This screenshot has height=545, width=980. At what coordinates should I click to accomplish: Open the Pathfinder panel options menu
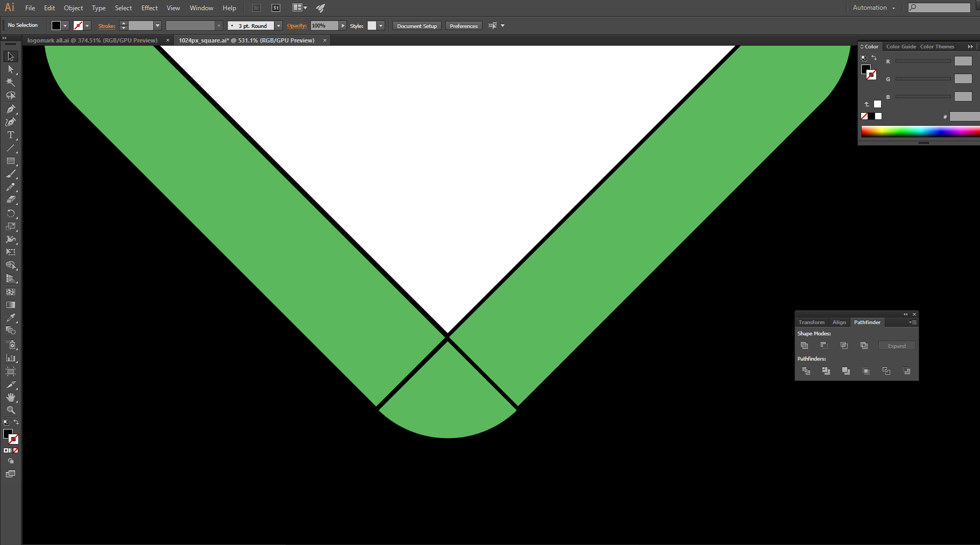[x=913, y=322]
